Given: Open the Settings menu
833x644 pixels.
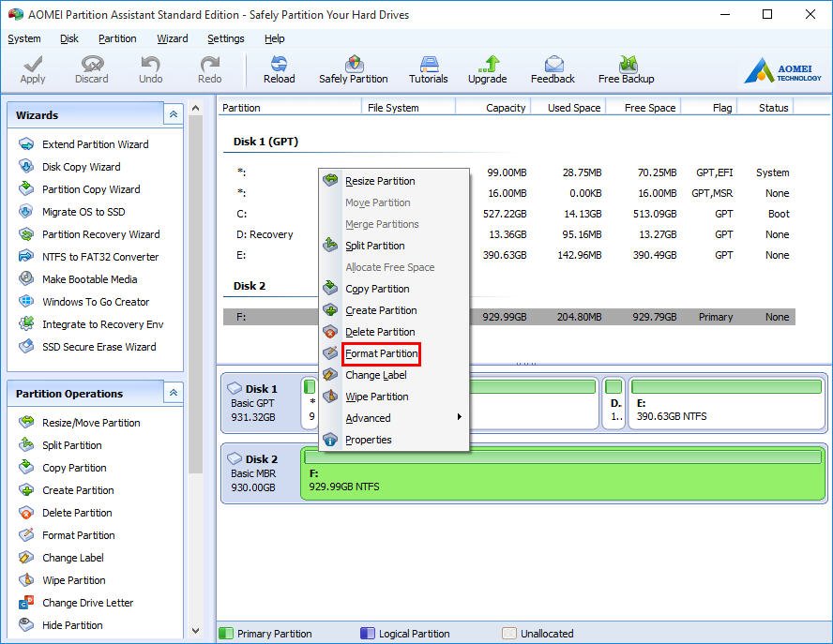Looking at the screenshot, I should [x=226, y=38].
